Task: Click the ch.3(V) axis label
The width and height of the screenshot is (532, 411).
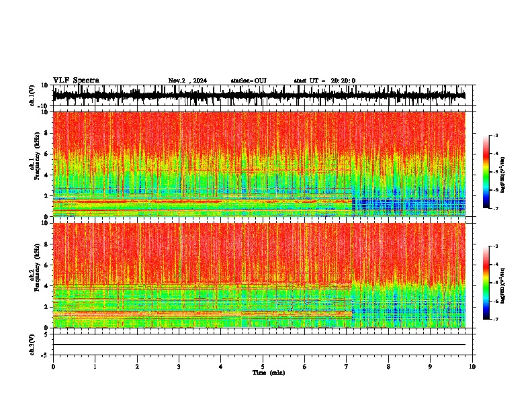Action: pos(32,345)
